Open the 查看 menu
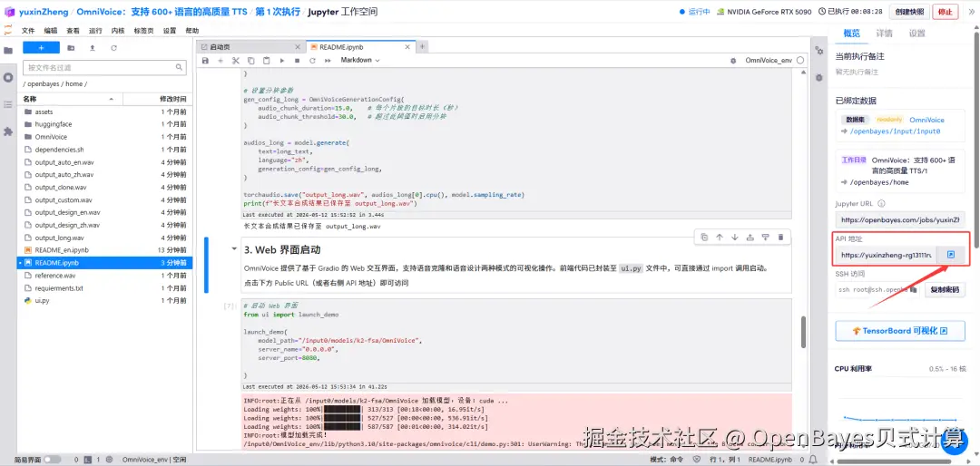This screenshot has width=980, height=466. [73, 31]
